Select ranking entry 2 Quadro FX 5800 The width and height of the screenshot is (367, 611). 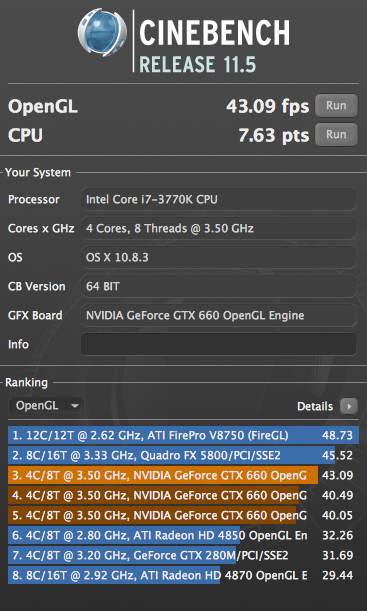coord(184,455)
